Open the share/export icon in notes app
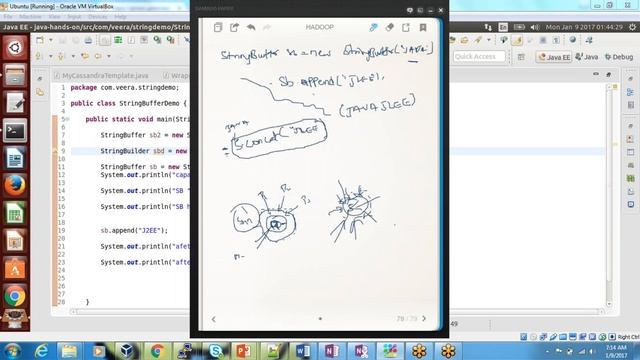 (234, 27)
